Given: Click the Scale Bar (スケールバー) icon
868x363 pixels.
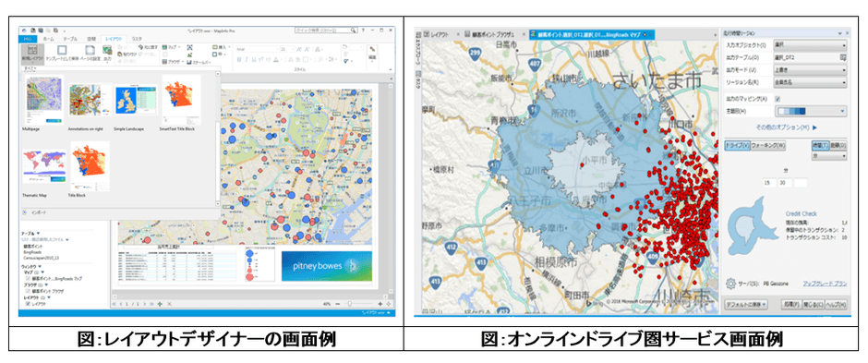Looking at the screenshot, I should [188, 62].
